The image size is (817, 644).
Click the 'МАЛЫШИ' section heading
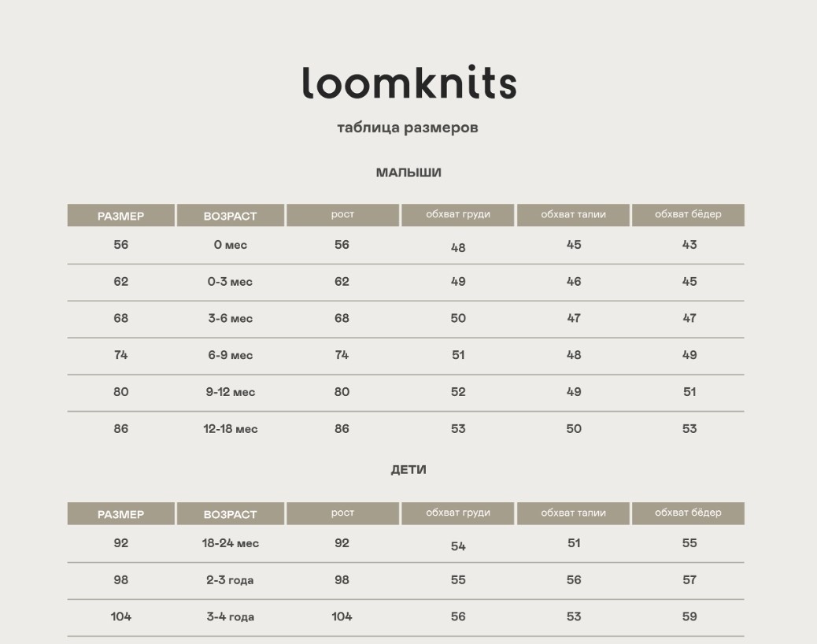coord(408,172)
